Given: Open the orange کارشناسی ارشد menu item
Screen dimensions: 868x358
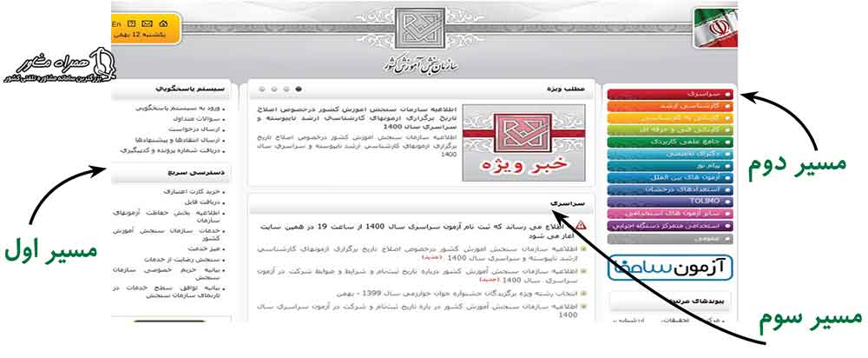Looking at the screenshot, I should [x=670, y=106].
